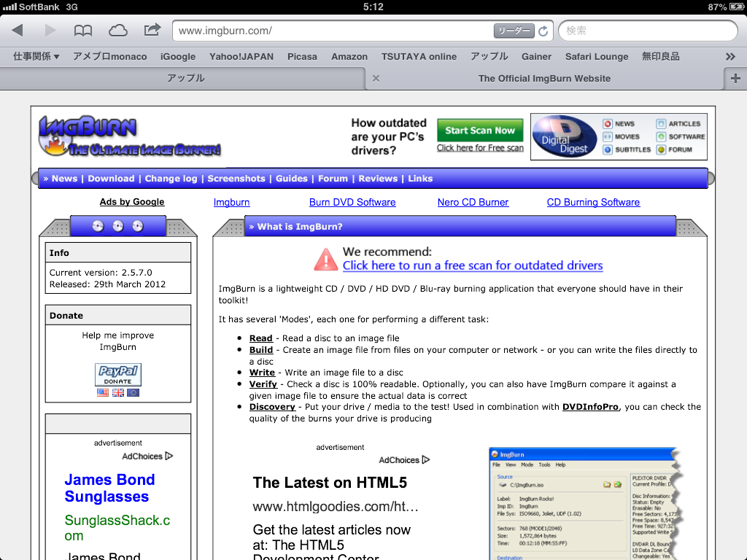Open the Amazon bookmark

coord(349,56)
